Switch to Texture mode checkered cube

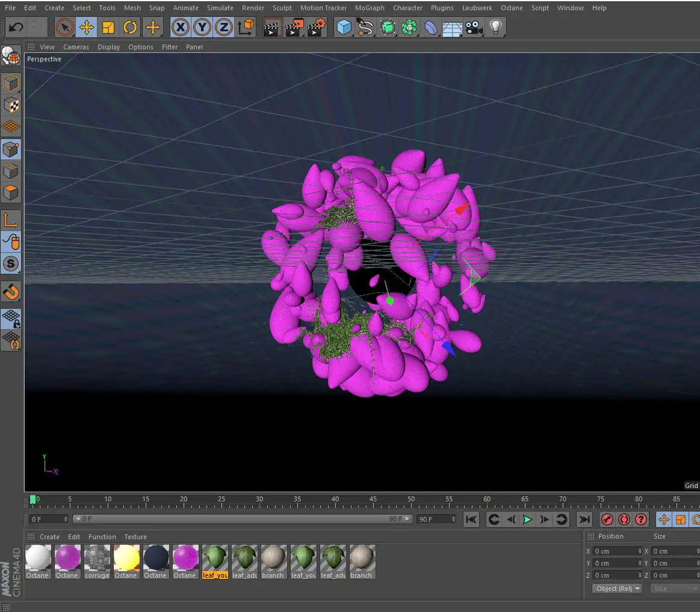(x=11, y=105)
